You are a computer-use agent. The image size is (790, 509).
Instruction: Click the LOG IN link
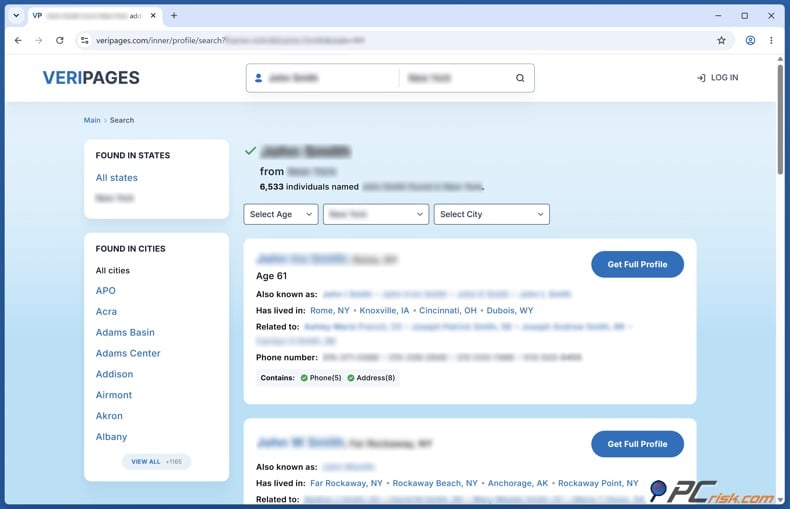click(717, 78)
